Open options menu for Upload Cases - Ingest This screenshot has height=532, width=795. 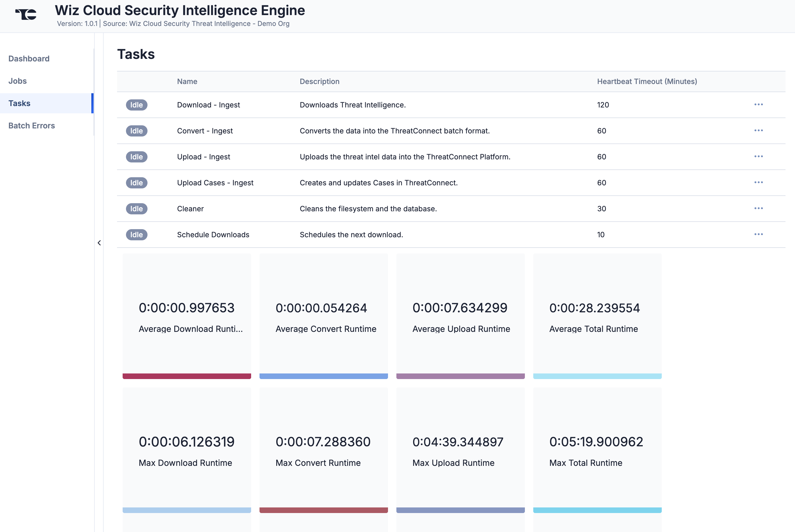[759, 182]
